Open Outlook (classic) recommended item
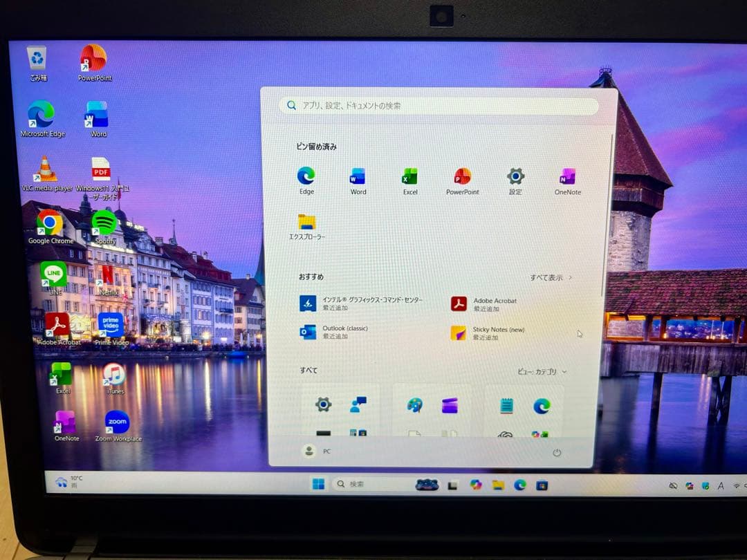 (333, 332)
